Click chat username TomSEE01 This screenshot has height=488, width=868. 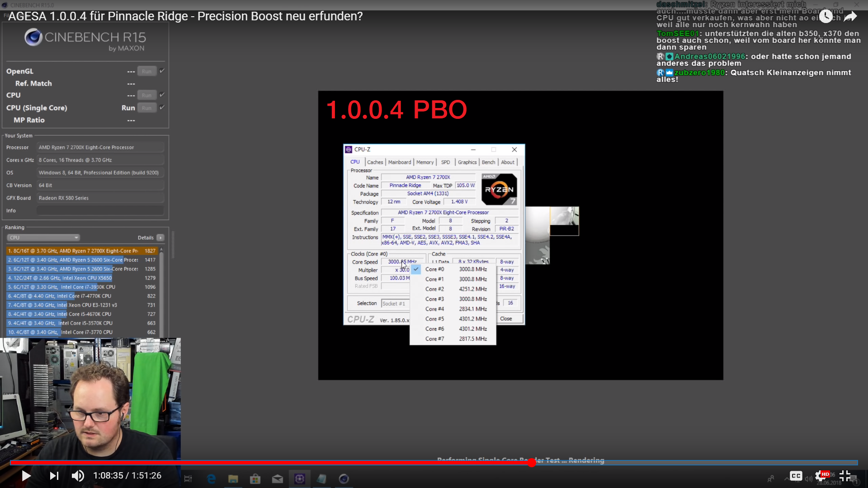(678, 33)
